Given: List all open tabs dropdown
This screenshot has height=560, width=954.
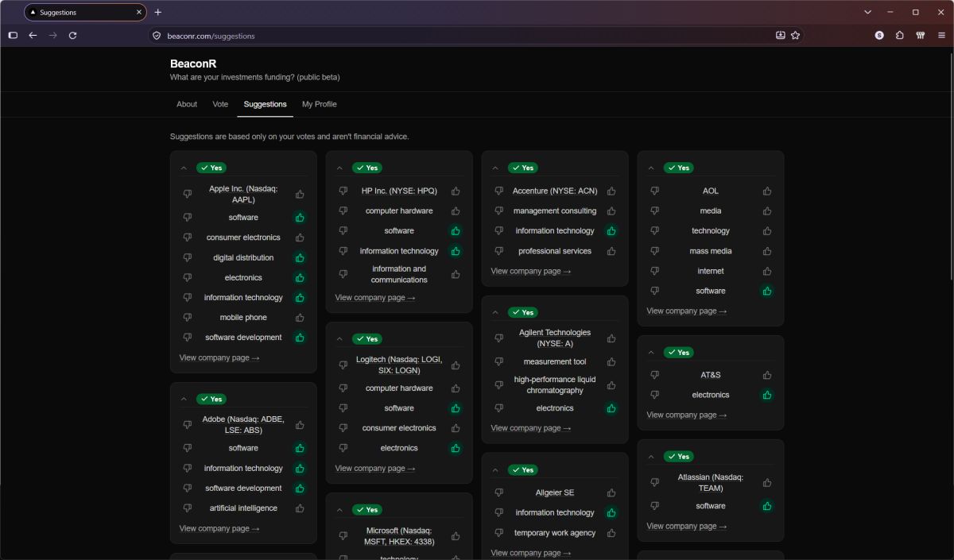Looking at the screenshot, I should (x=867, y=12).
